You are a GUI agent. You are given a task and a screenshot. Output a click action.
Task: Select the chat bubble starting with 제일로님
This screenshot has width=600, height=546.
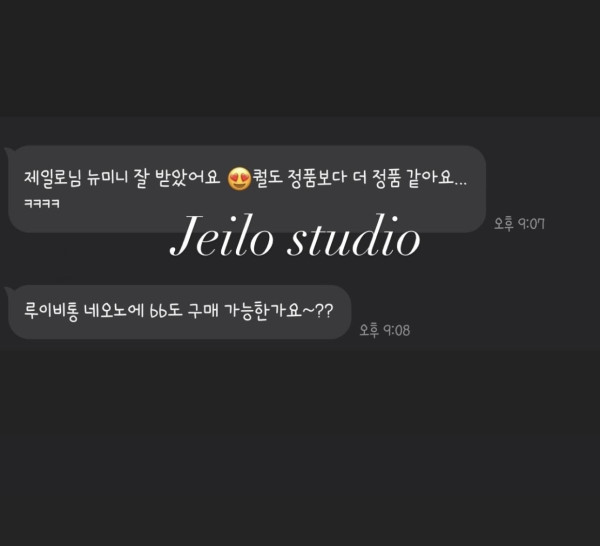(247, 189)
